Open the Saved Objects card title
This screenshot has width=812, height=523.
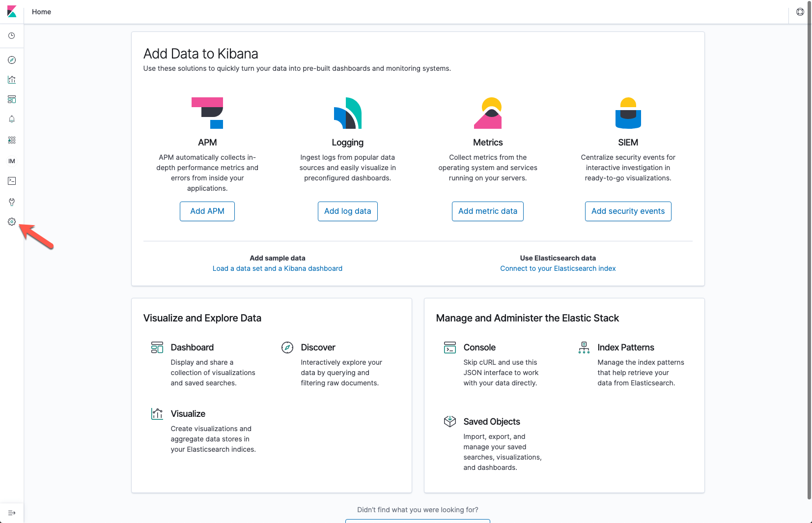pos(492,422)
